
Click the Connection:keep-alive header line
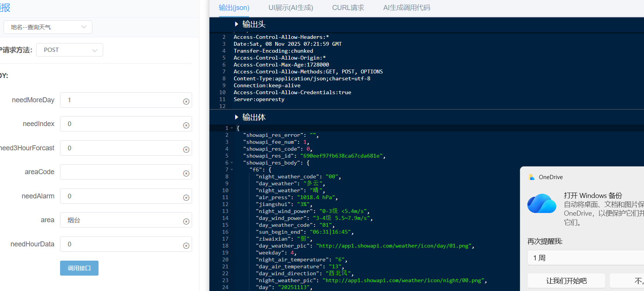coord(267,85)
